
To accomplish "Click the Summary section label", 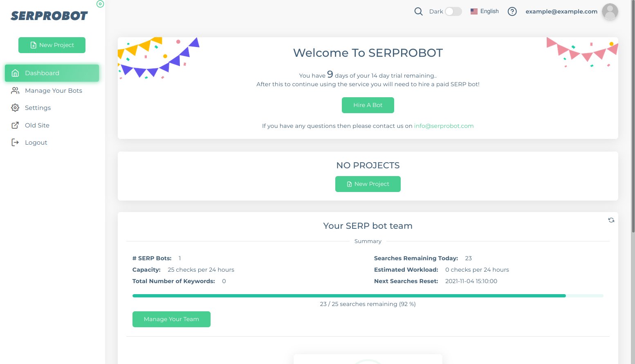I will [368, 241].
